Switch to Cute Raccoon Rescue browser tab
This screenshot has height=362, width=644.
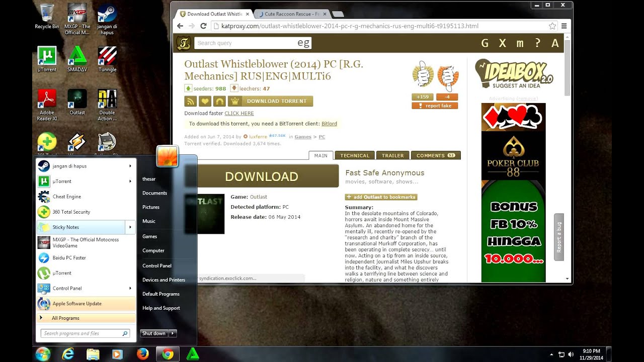pyautogui.click(x=291, y=14)
